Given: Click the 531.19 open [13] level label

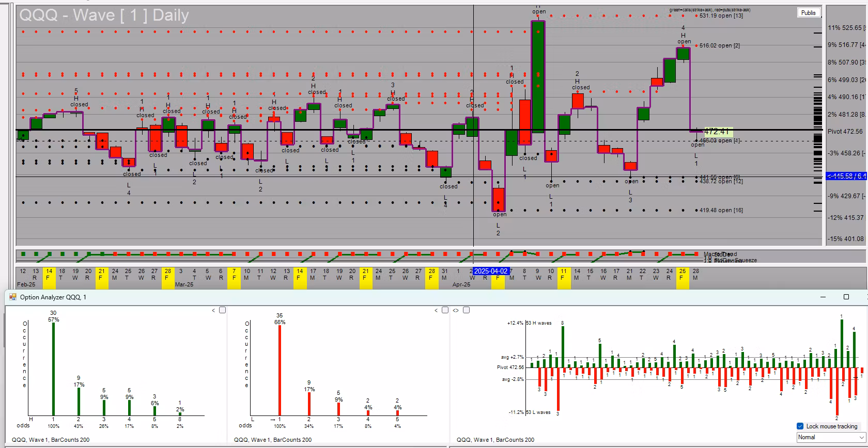Looking at the screenshot, I should [721, 16].
